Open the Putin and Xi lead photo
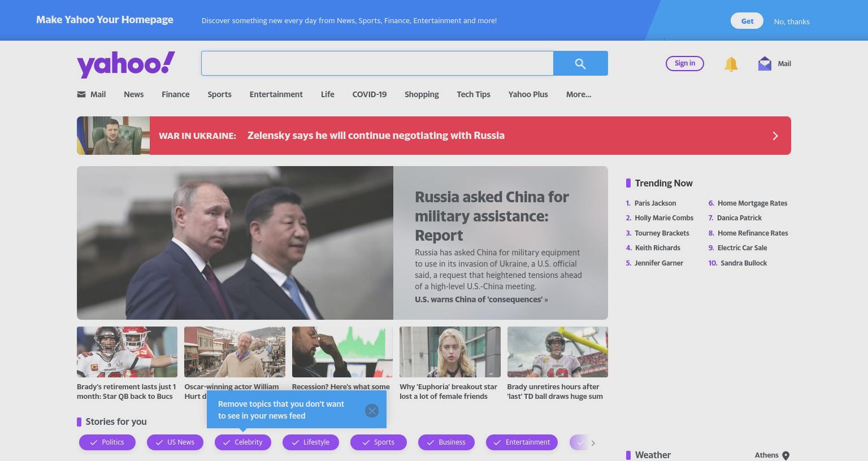Screen dimensions: 868x461 point(235,243)
